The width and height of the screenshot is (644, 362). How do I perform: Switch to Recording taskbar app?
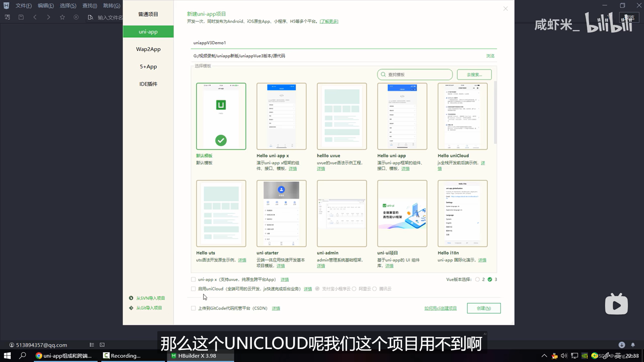(x=132, y=356)
